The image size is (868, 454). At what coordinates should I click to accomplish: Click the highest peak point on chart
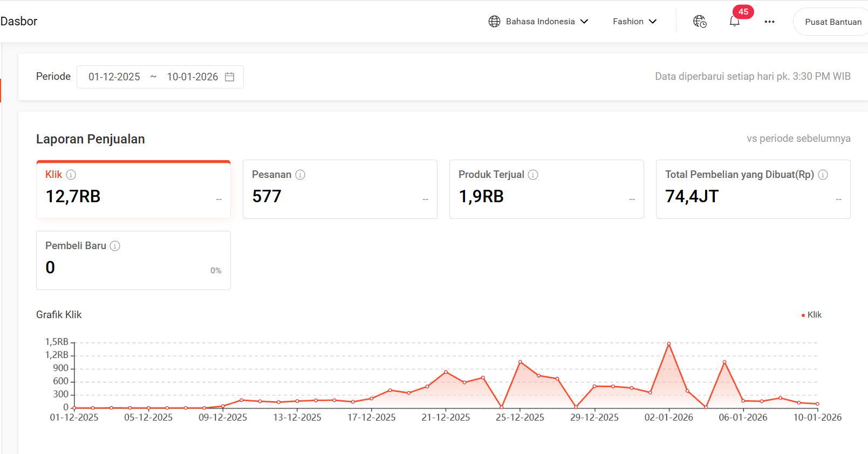(x=669, y=344)
